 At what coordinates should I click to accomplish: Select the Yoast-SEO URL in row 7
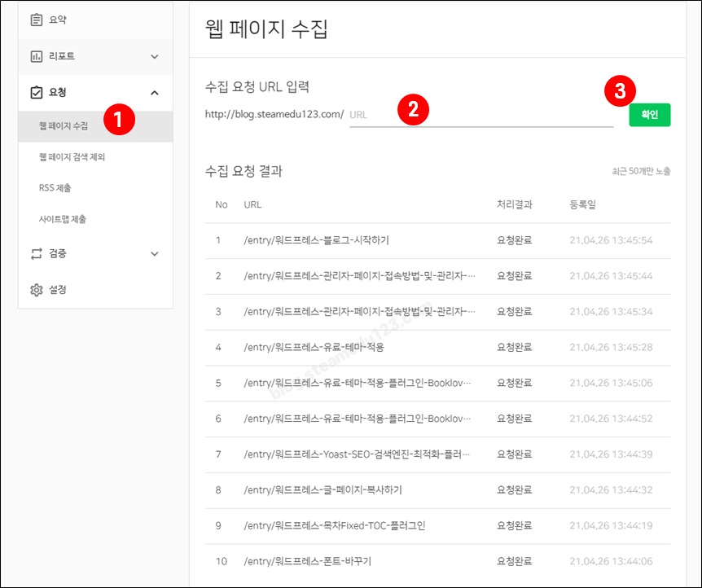357,454
